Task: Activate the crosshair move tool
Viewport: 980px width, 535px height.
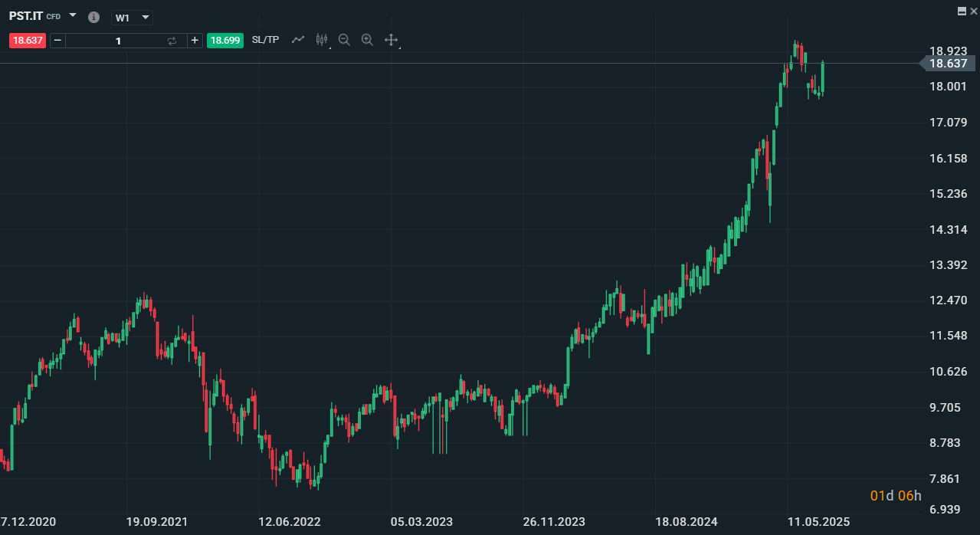Action: pos(391,40)
